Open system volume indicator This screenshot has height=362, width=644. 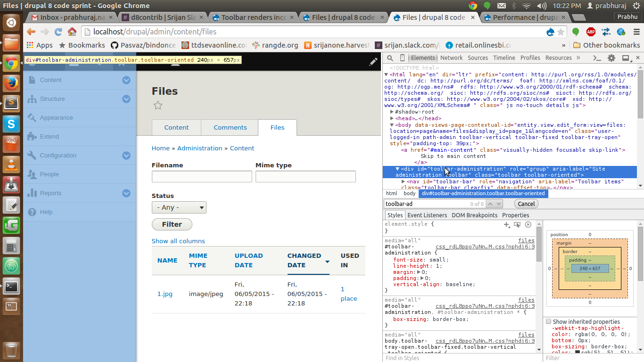pyautogui.click(x=542, y=6)
